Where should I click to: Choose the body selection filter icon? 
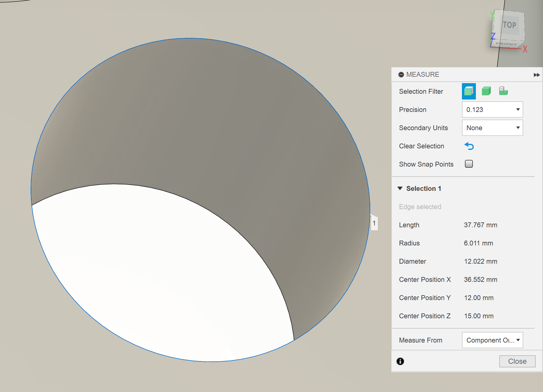click(x=486, y=91)
